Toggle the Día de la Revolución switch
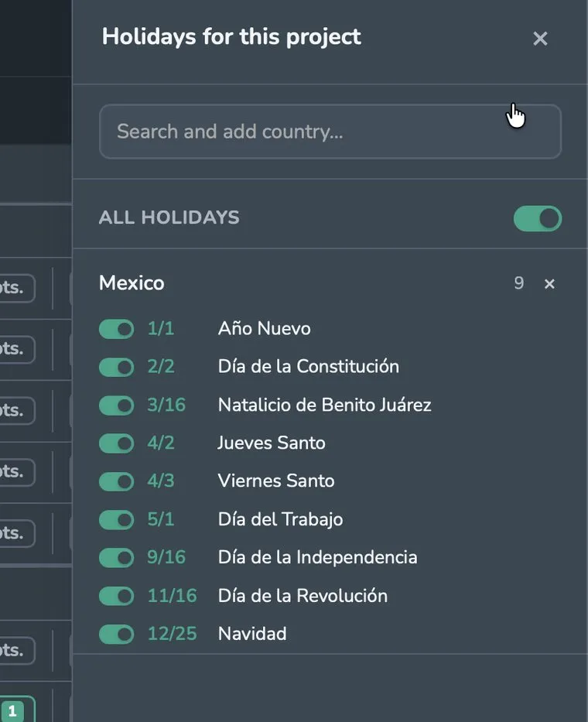 click(117, 597)
